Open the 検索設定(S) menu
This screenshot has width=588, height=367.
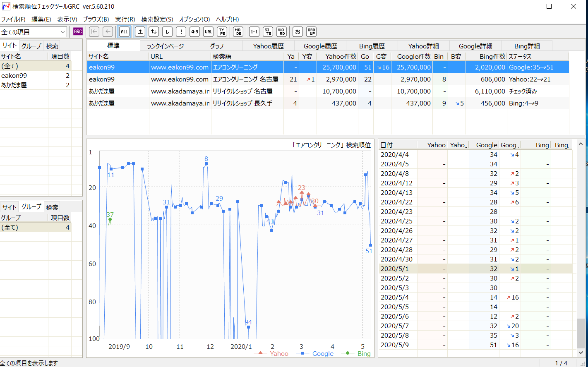point(157,19)
